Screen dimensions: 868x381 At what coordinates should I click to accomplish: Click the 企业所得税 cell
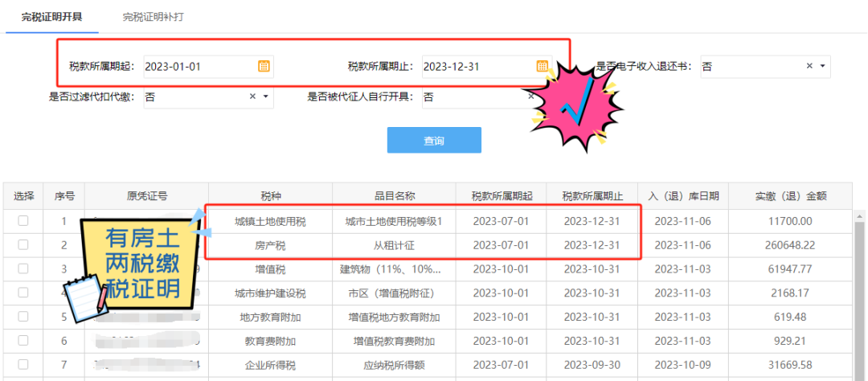click(x=270, y=366)
